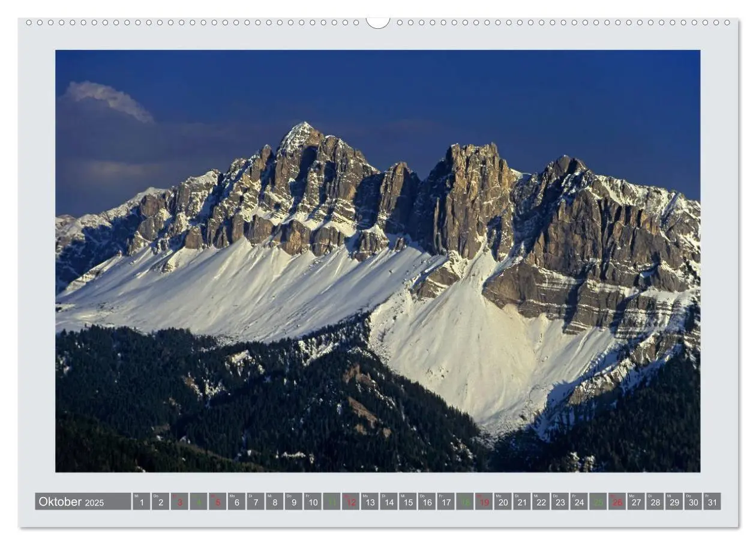
Task: Select green Saturday cell for day 18
Action: click(465, 501)
